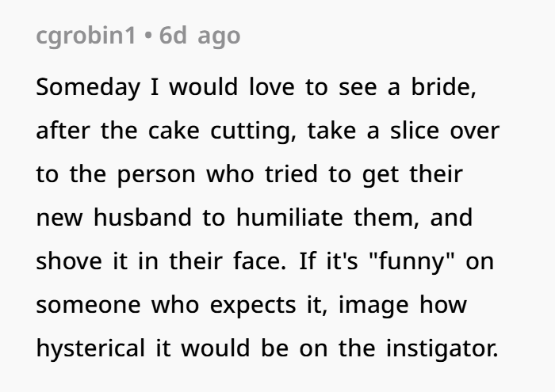This screenshot has height=392, width=555.
Task: Click the word "love" in first line
Action: tap(272, 87)
